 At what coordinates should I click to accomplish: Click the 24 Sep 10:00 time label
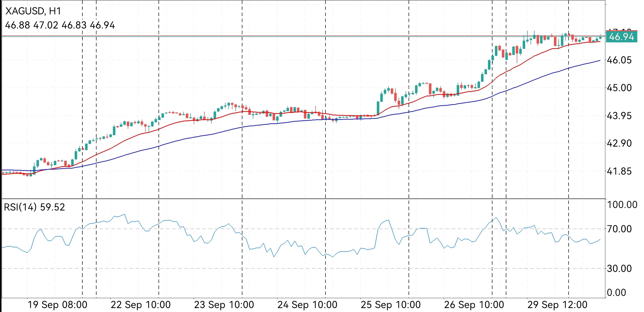point(307,305)
